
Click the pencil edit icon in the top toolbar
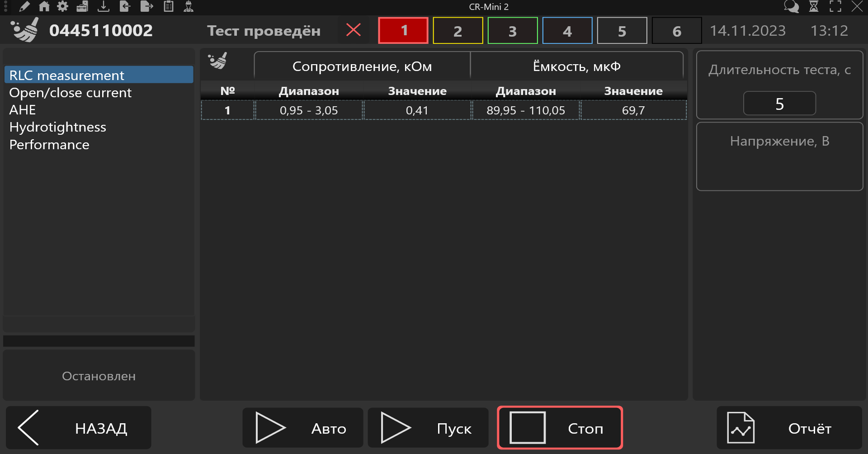(x=24, y=6)
